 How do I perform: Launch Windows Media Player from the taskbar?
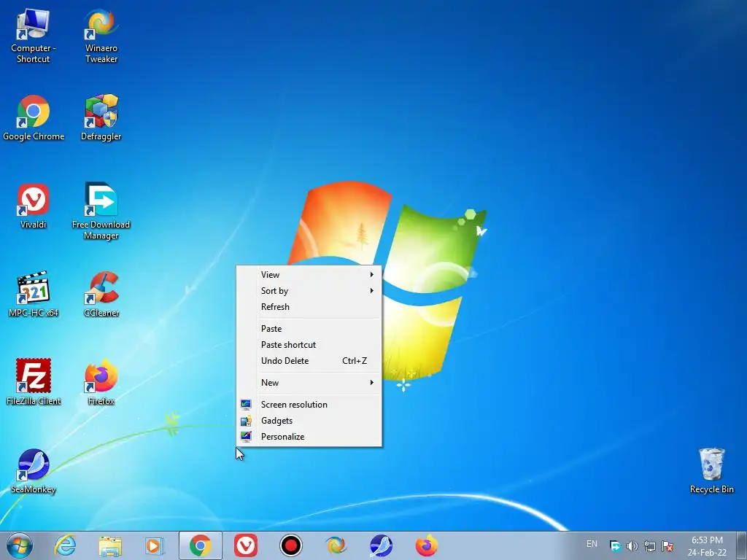click(155, 545)
